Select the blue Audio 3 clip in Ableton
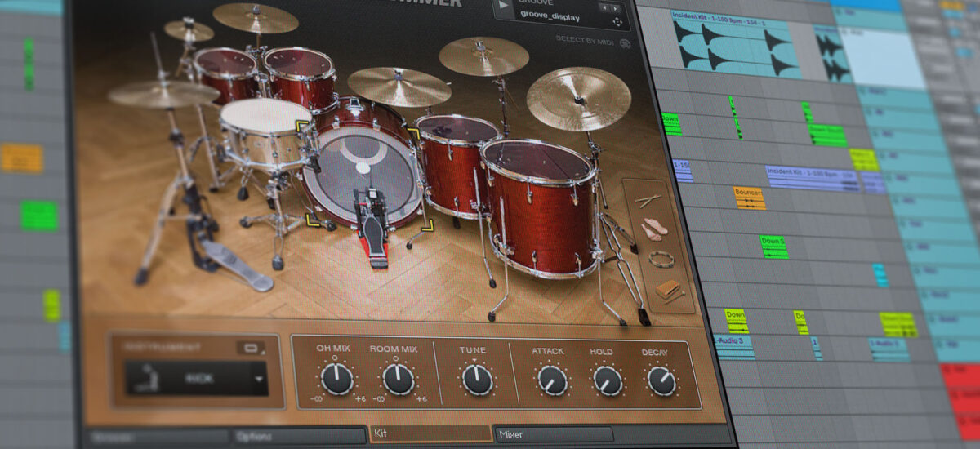This screenshot has height=449, width=980. pyautogui.click(x=733, y=347)
